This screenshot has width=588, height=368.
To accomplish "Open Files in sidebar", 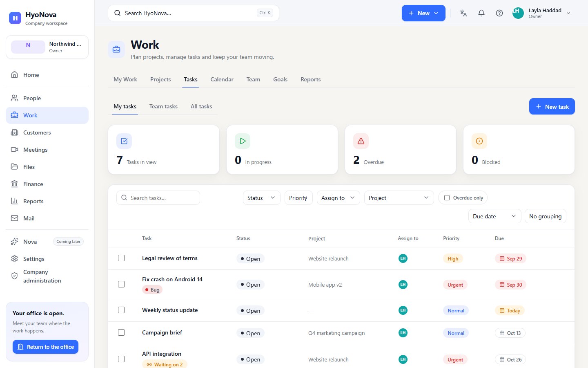I will (47, 167).
